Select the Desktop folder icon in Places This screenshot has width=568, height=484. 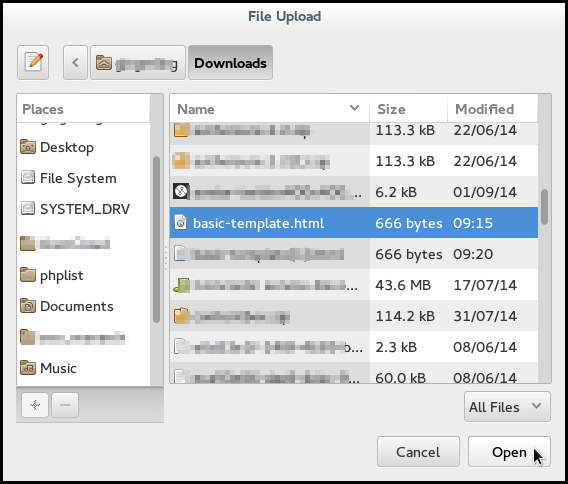tap(28, 147)
